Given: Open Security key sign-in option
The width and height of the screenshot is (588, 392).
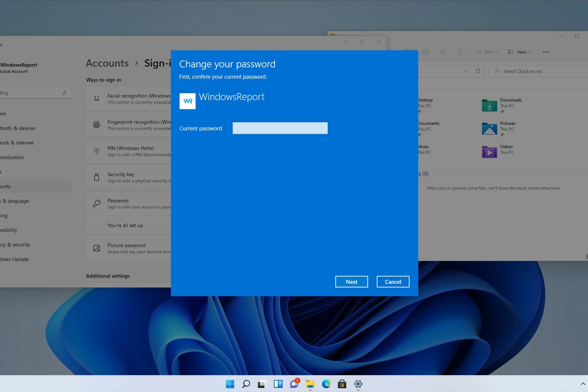Looking at the screenshot, I should click(121, 177).
